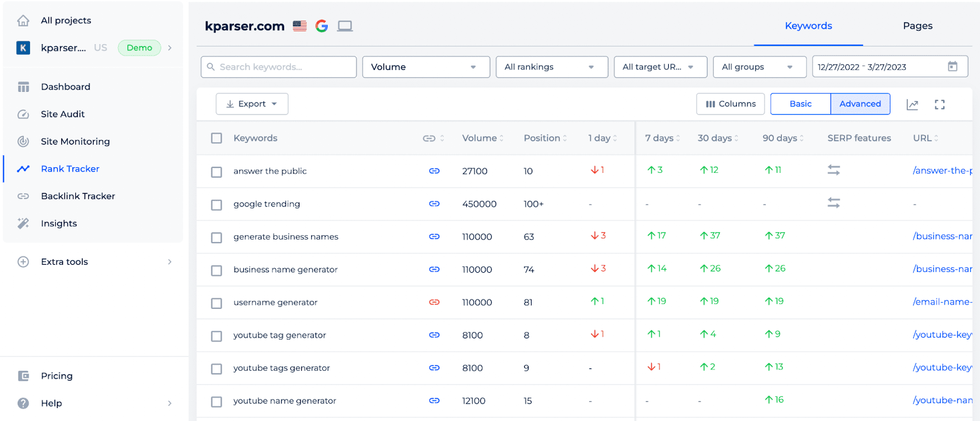Viewport: 980px width, 421px height.
Task: Open the Columns settings button
Action: (x=731, y=104)
